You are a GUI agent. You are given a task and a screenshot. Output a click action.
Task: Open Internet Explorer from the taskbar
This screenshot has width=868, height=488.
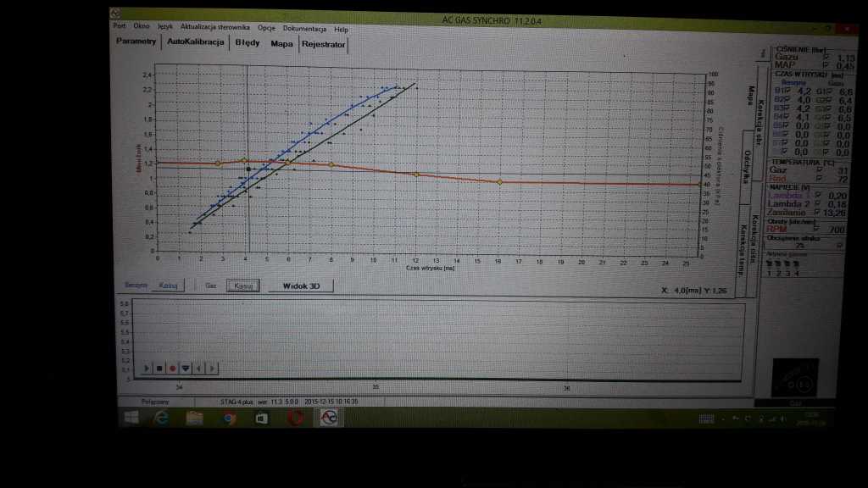(161, 418)
